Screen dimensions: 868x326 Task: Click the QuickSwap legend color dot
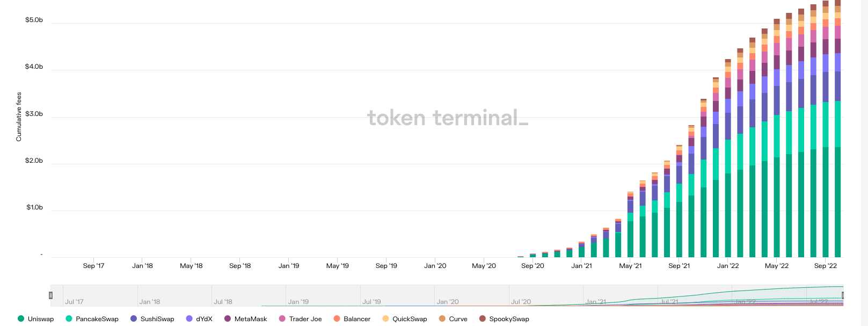point(385,319)
